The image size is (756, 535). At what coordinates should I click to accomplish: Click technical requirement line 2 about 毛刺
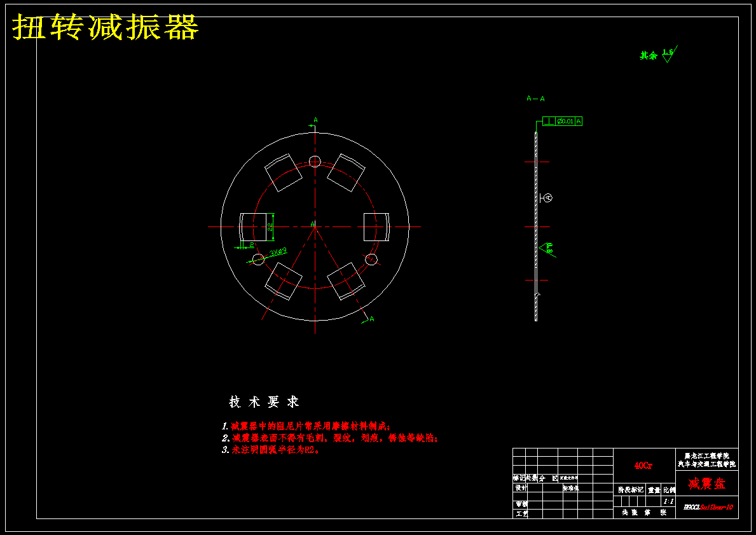[x=330, y=438]
